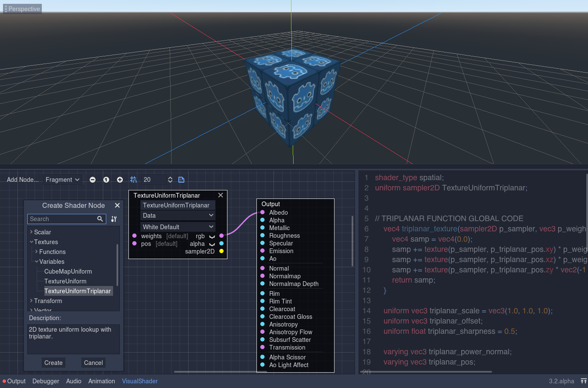Click the pos input port
The height and width of the screenshot is (388, 588).
(134, 243)
